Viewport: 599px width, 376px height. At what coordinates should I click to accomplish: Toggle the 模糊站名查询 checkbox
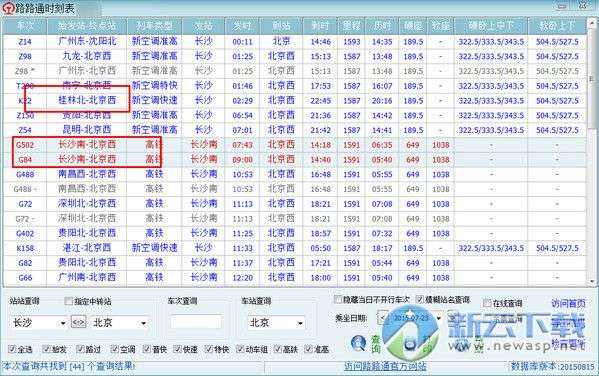(x=419, y=299)
